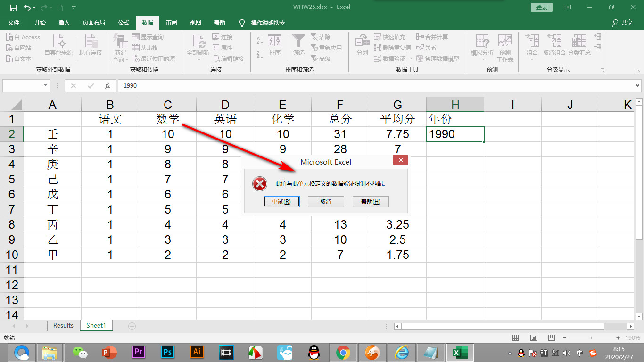Close the Microsoft Excel error dialog

point(400,160)
